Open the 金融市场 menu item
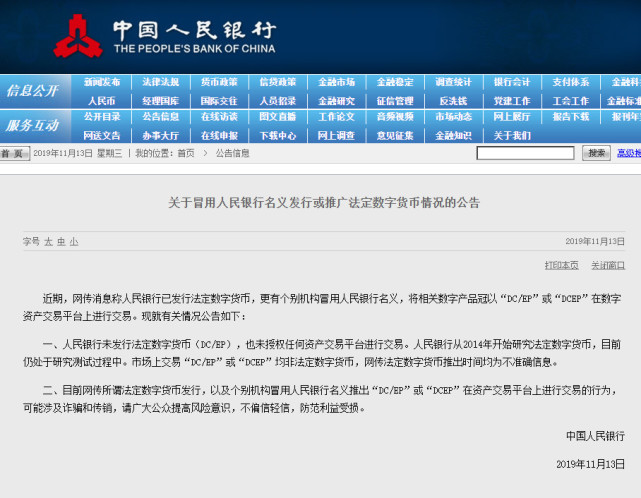The image size is (641, 498). [x=336, y=82]
